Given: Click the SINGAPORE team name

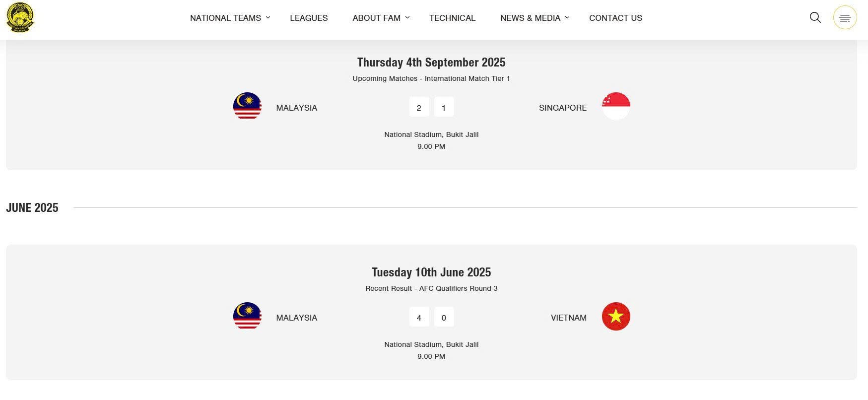Looking at the screenshot, I should (563, 108).
